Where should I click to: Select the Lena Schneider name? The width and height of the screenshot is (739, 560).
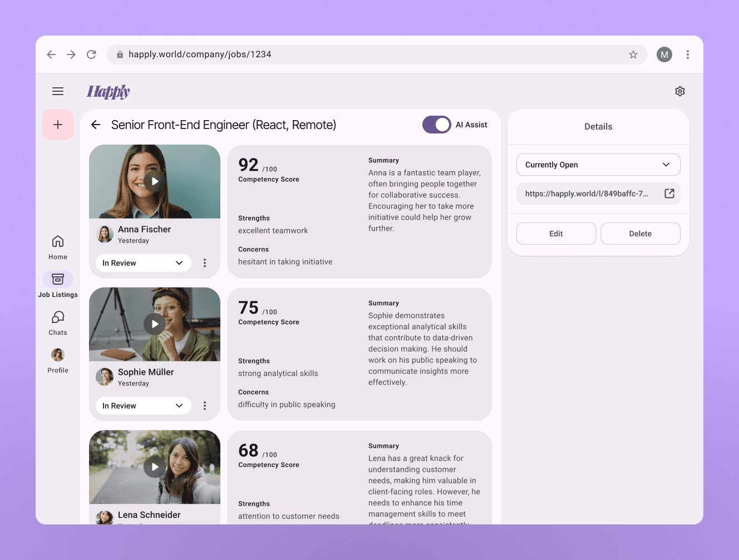pos(149,515)
